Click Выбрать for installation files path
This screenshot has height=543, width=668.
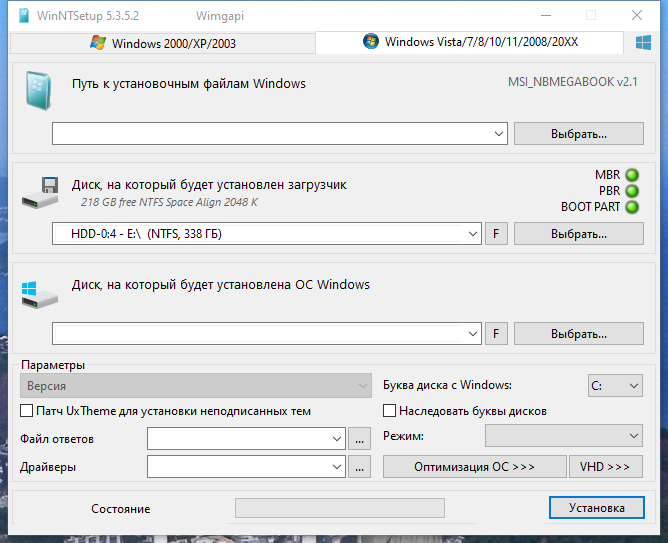[579, 134]
